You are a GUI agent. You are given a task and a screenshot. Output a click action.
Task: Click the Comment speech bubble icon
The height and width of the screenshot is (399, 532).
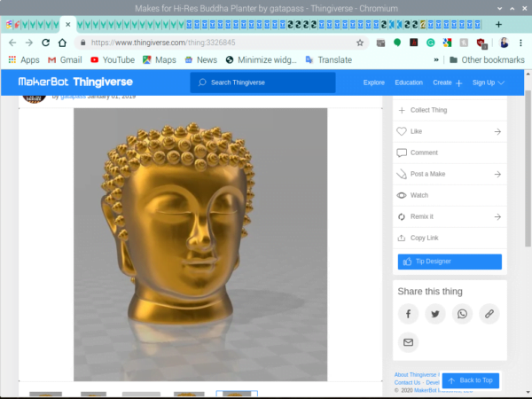tap(402, 153)
